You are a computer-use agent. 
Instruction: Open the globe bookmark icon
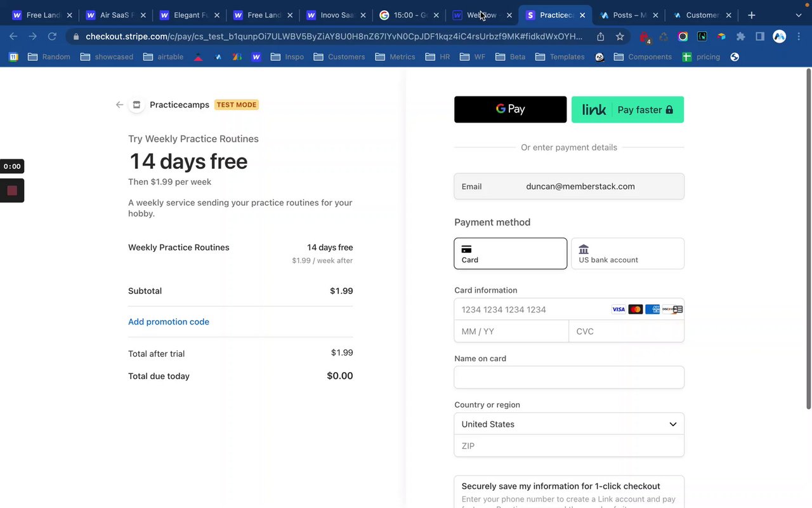735,57
